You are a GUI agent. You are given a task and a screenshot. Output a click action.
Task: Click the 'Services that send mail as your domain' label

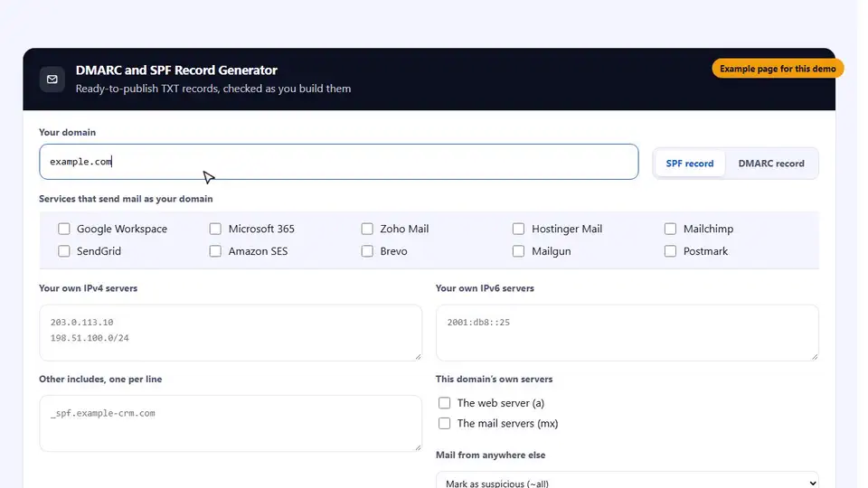(126, 199)
